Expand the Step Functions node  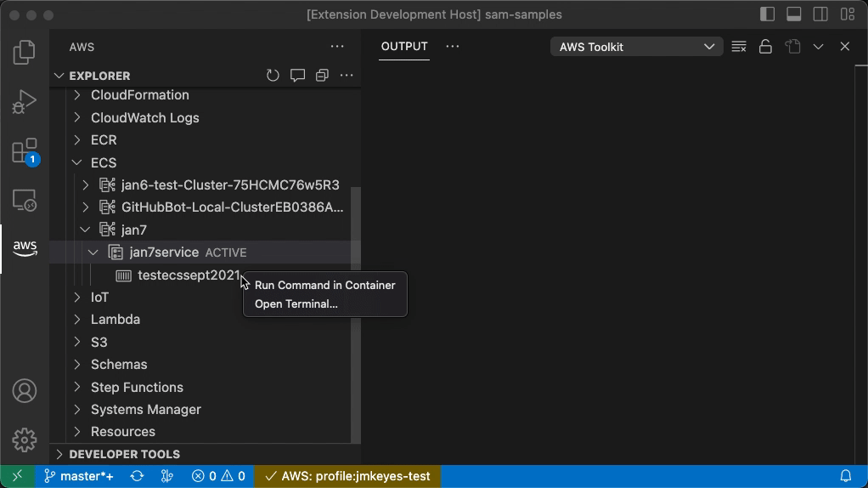click(77, 387)
